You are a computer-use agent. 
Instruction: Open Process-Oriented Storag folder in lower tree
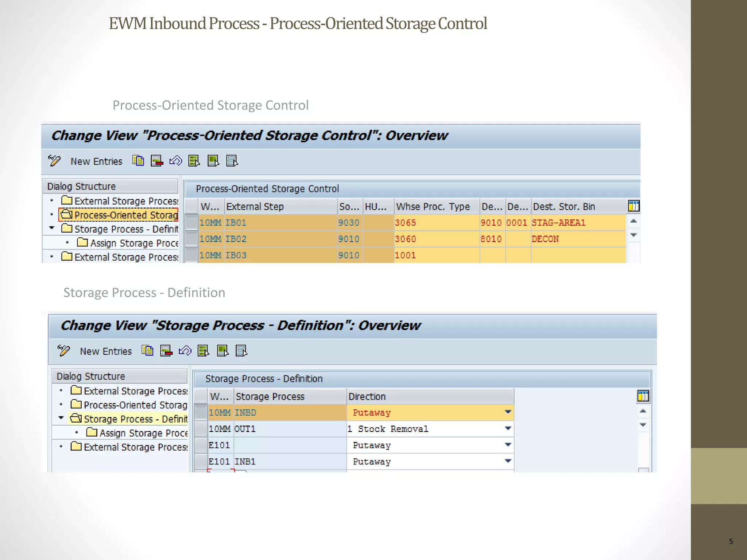click(x=129, y=405)
